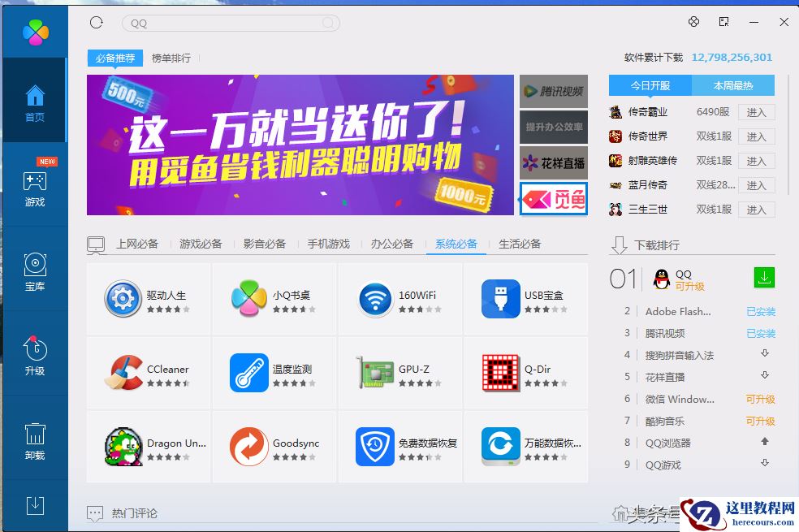The image size is (799, 532).
Task: Open the 免费数据恢复 app tile
Action: (400, 447)
